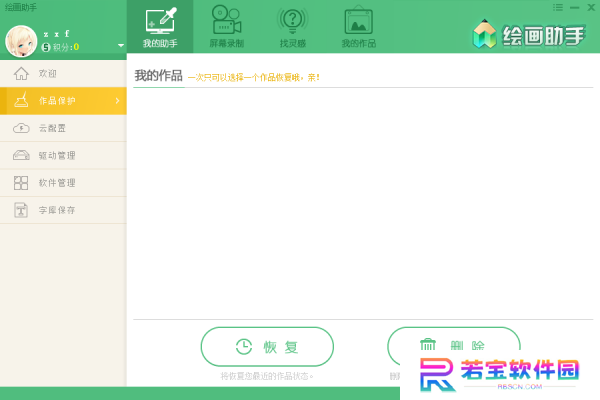Minimize the 绘画助手 window
The height and width of the screenshot is (400, 600).
574,8
